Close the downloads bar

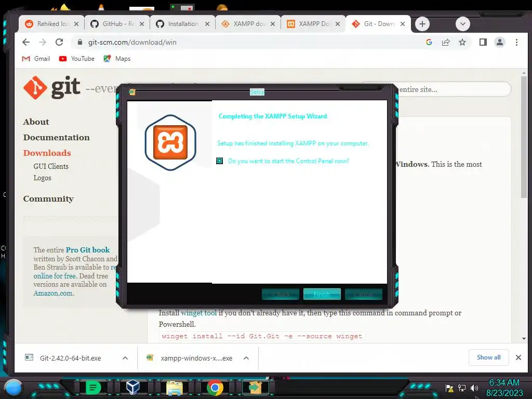click(x=518, y=357)
